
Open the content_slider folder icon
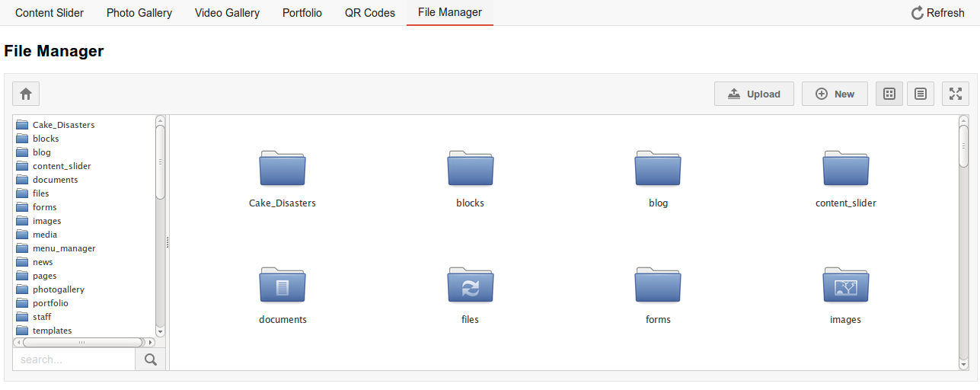pos(845,168)
